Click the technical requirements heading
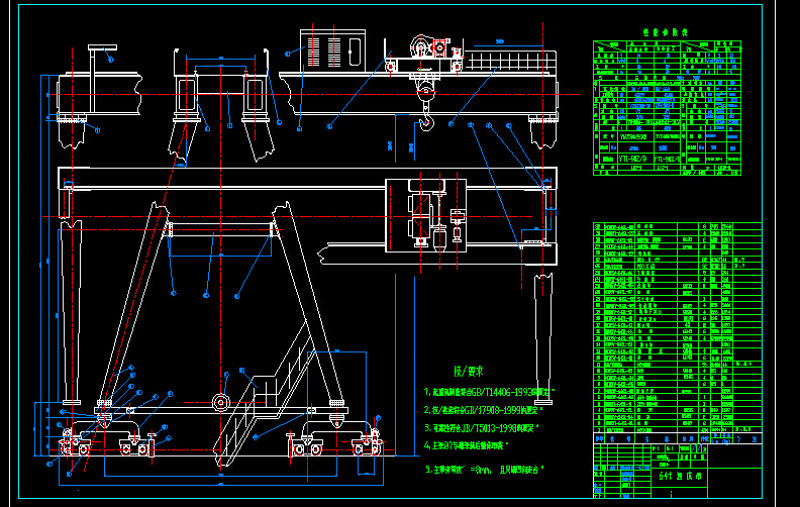The width and height of the screenshot is (800, 507). point(468,371)
